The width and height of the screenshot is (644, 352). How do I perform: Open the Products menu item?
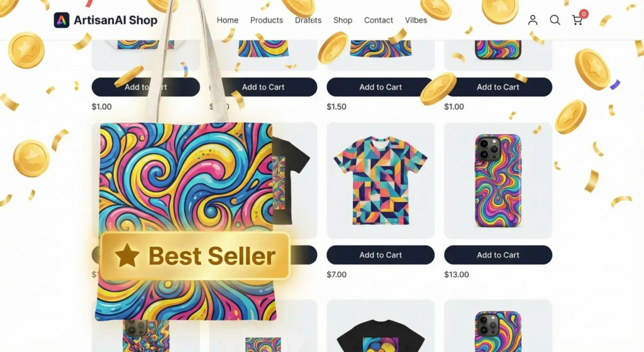[x=267, y=20]
